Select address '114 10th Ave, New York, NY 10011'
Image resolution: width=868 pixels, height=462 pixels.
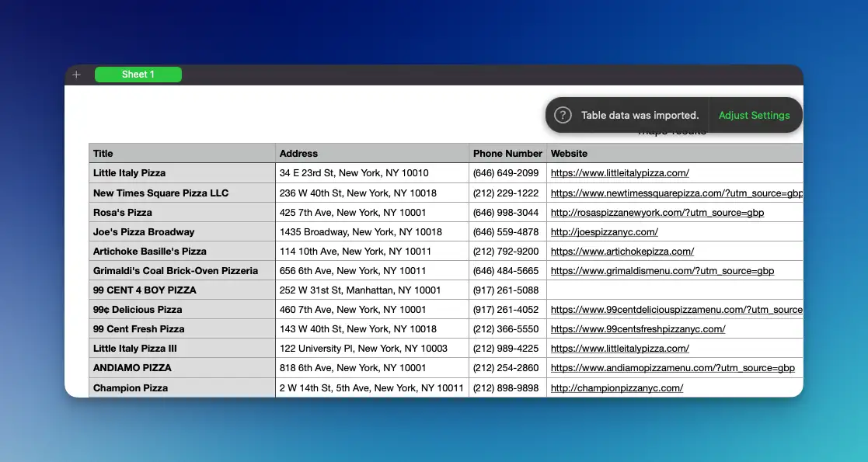(x=372, y=252)
